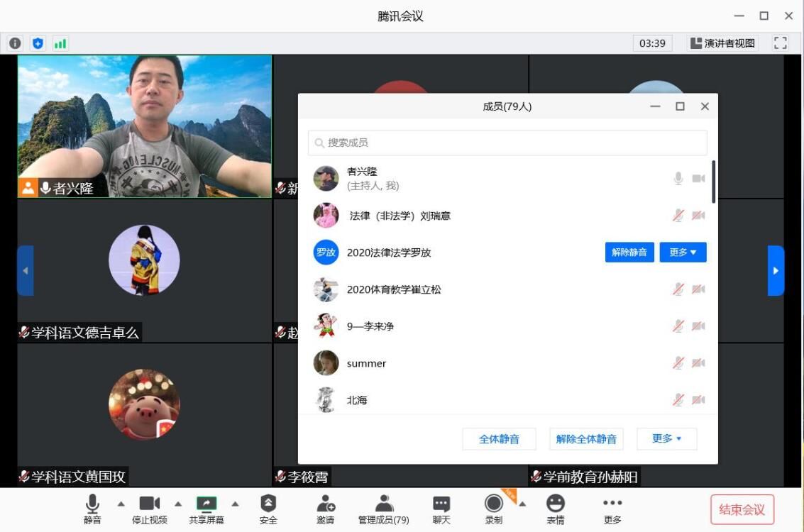Open the Emoji (表情) icon

[555, 504]
